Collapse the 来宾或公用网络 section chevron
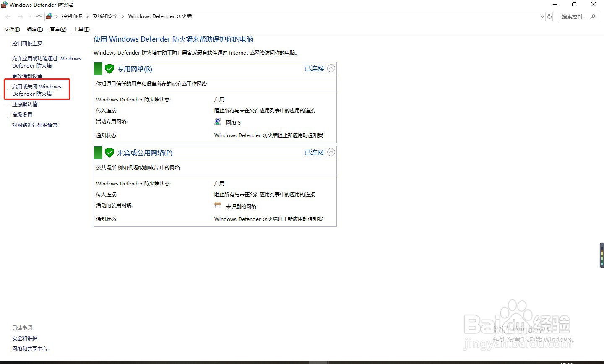This screenshot has width=604, height=364. coord(331,152)
